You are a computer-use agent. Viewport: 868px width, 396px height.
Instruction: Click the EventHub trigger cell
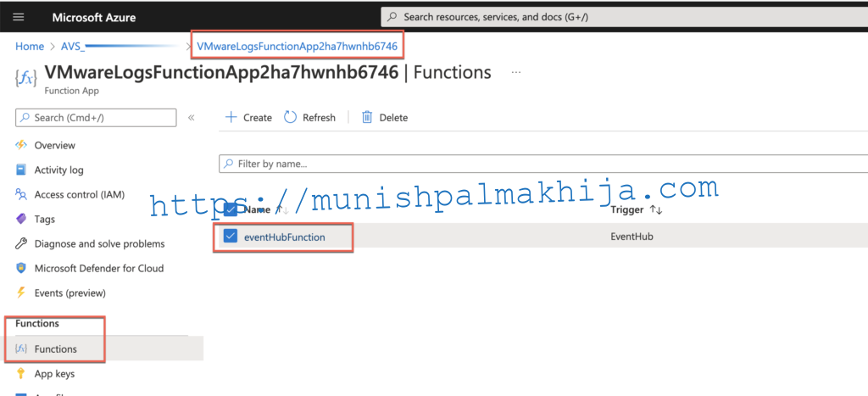pos(632,237)
